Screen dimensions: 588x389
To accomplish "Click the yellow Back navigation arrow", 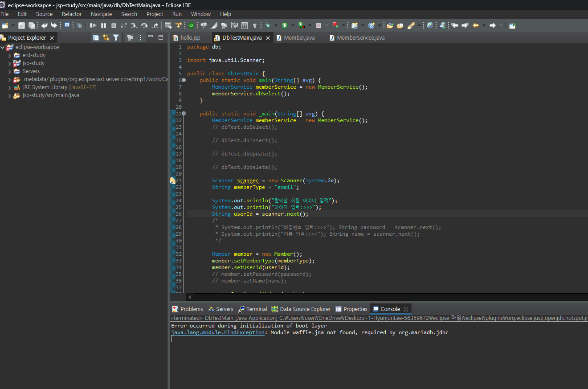I will click(x=476, y=25).
